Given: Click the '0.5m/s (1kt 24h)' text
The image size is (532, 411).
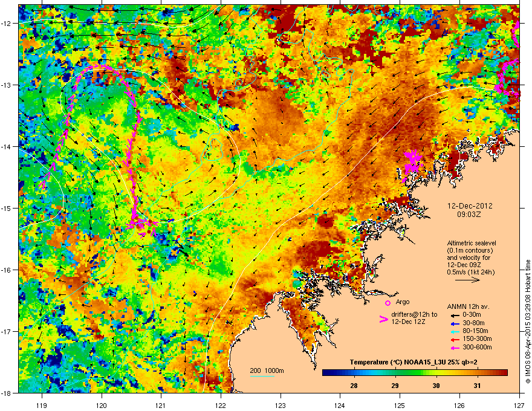Looking at the screenshot, I should (x=470, y=272).
